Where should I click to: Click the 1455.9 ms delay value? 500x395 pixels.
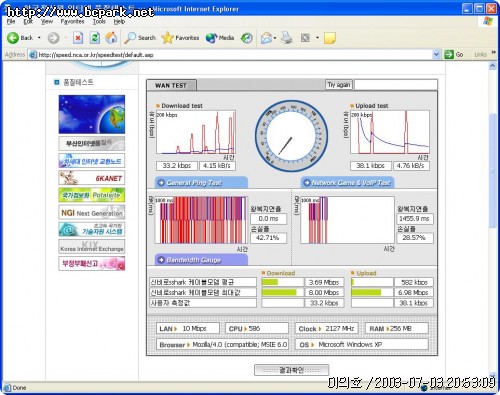pyautogui.click(x=415, y=219)
